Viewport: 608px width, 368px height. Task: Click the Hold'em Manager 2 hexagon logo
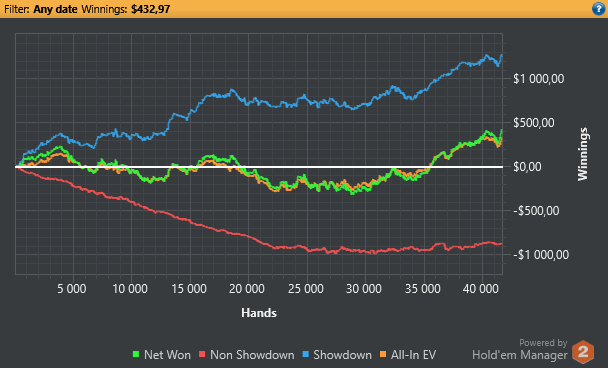pos(583,352)
